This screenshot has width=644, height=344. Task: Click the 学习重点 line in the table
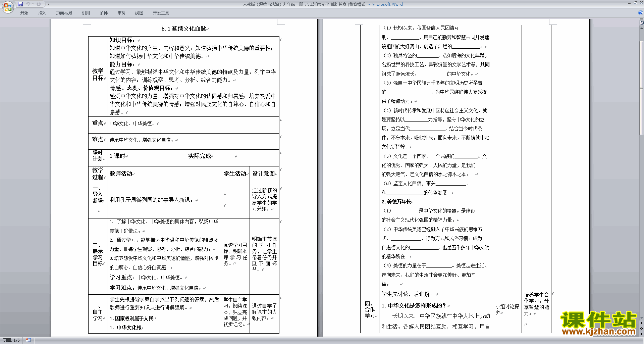pos(147,278)
